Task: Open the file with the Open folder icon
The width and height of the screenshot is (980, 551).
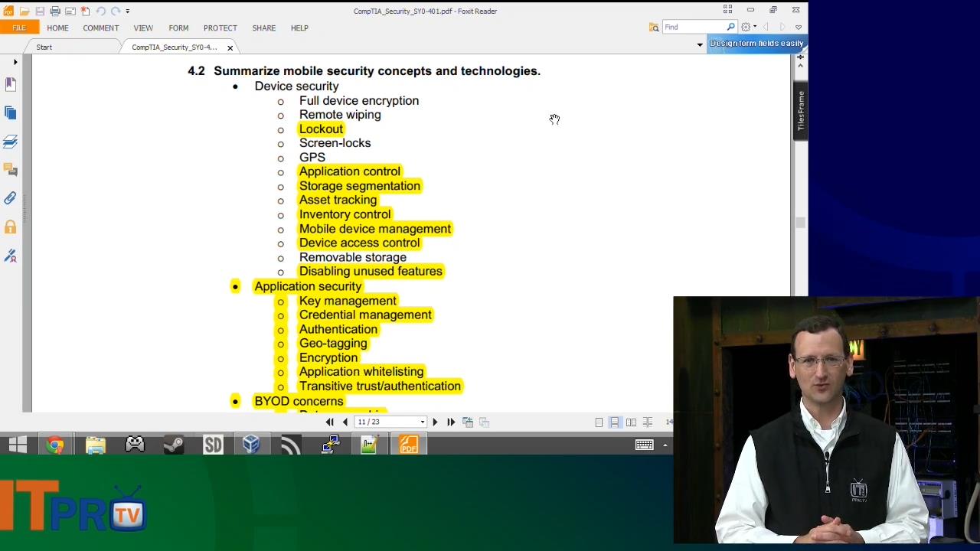Action: click(x=24, y=11)
